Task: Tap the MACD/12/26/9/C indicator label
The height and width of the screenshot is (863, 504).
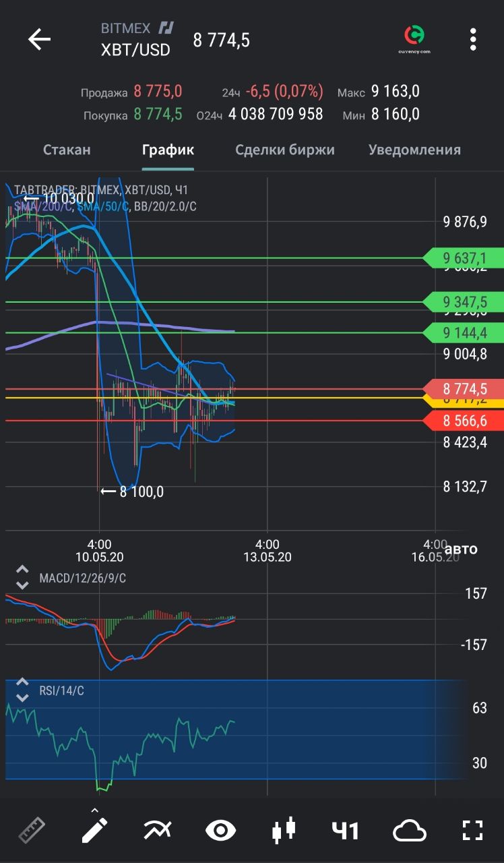Action: point(82,578)
